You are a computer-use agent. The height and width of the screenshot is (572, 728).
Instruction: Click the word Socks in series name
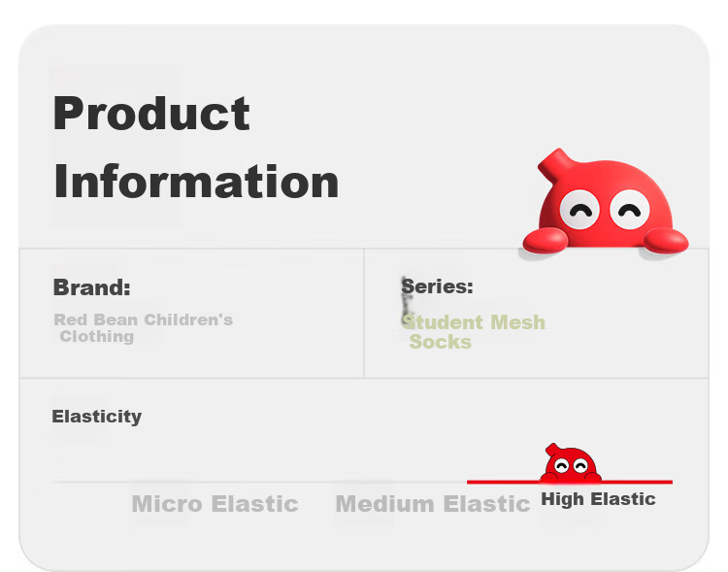440,342
